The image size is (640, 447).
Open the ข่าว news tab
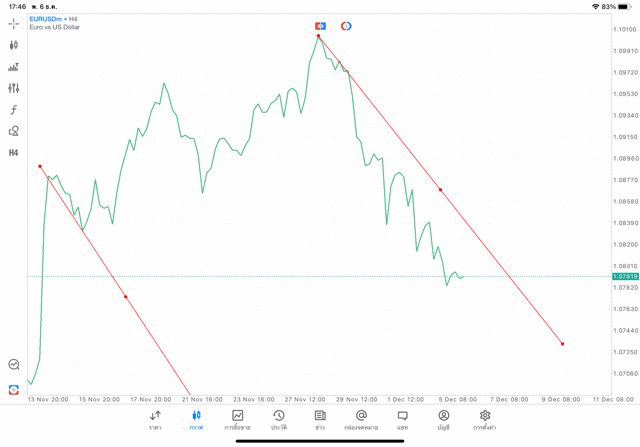[x=320, y=420]
